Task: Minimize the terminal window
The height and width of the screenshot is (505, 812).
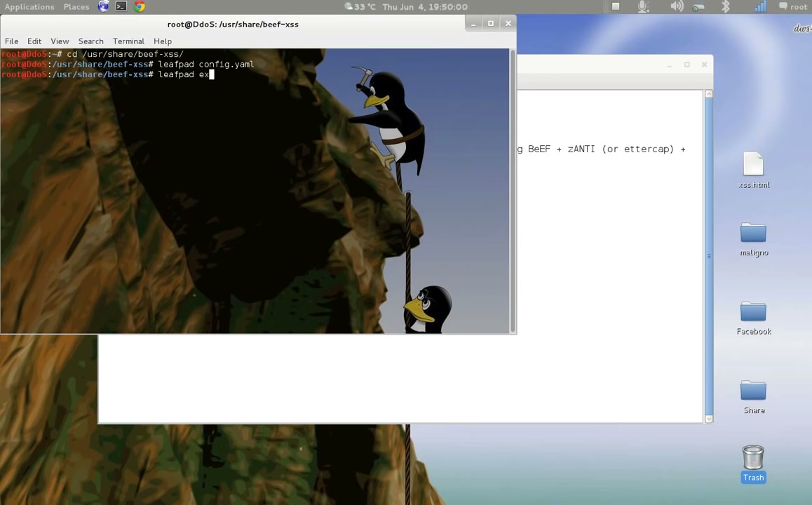Action: click(x=473, y=23)
